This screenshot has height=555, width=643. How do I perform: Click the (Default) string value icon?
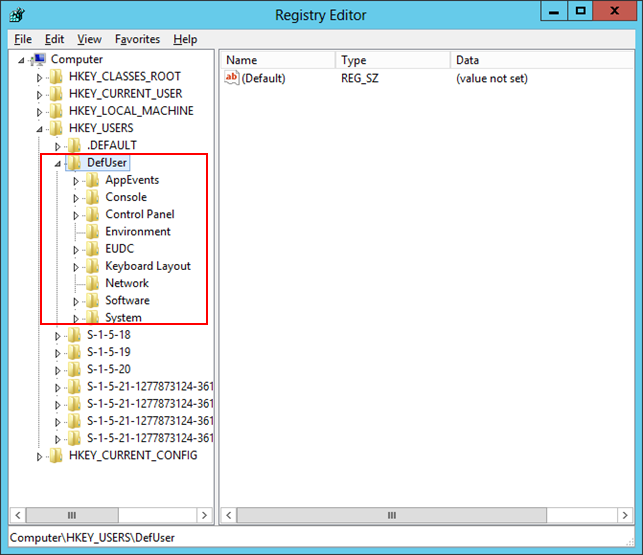click(x=232, y=78)
